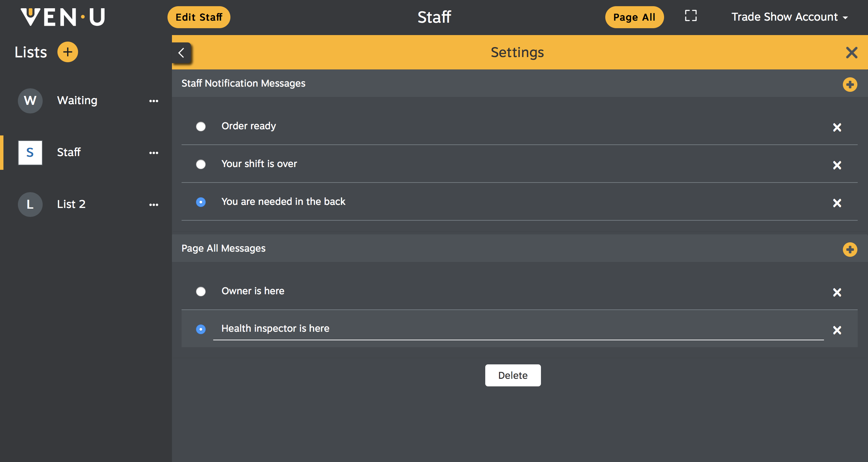The image size is (868, 462).
Task: Click the Settings panel title
Action: pos(517,53)
